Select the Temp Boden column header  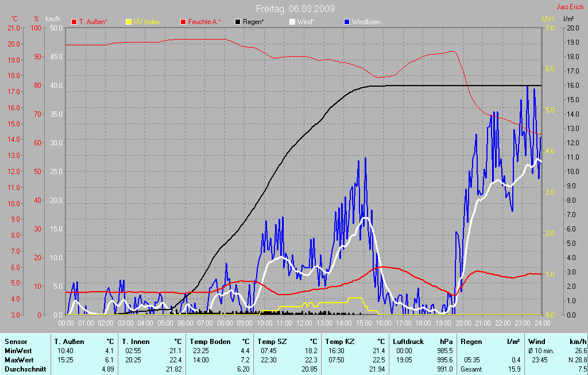208,342
